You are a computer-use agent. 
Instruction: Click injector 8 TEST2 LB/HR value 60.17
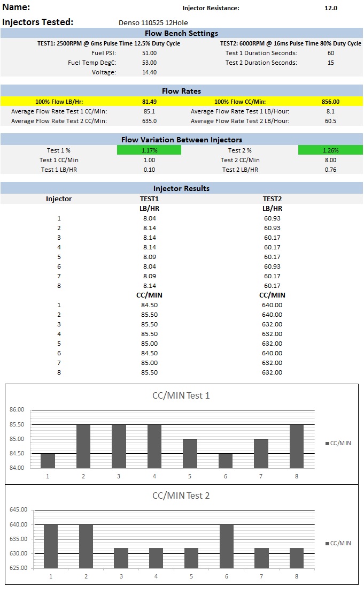[272, 286]
